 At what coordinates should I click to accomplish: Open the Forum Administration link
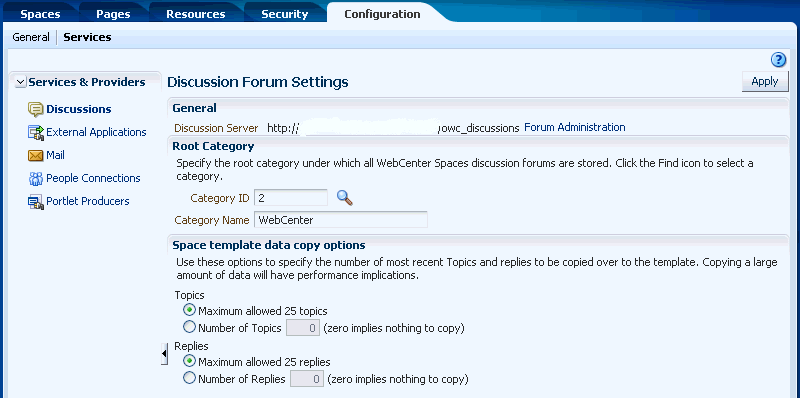coord(574,127)
